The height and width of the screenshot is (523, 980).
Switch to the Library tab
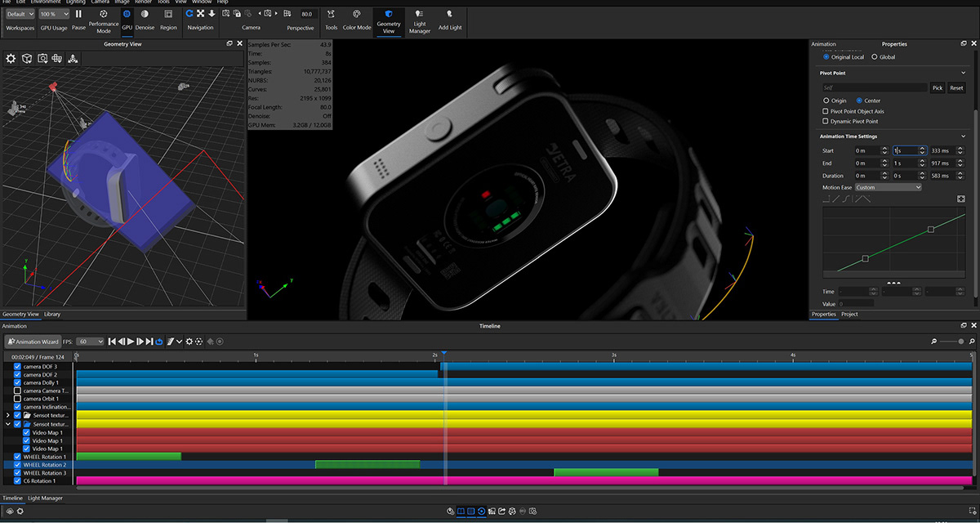pyautogui.click(x=52, y=314)
